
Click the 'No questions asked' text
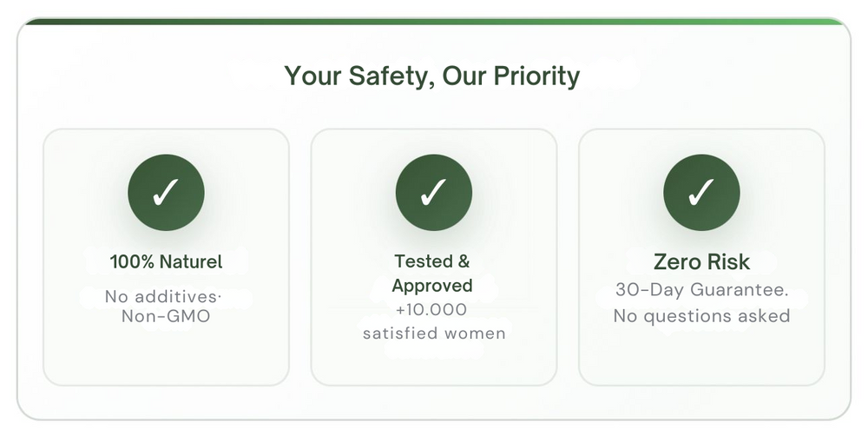[701, 316]
